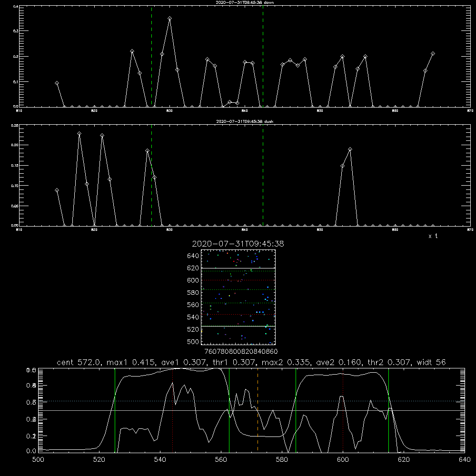Click the '0.4' y-axis label of dawn plot

coord(16,6)
